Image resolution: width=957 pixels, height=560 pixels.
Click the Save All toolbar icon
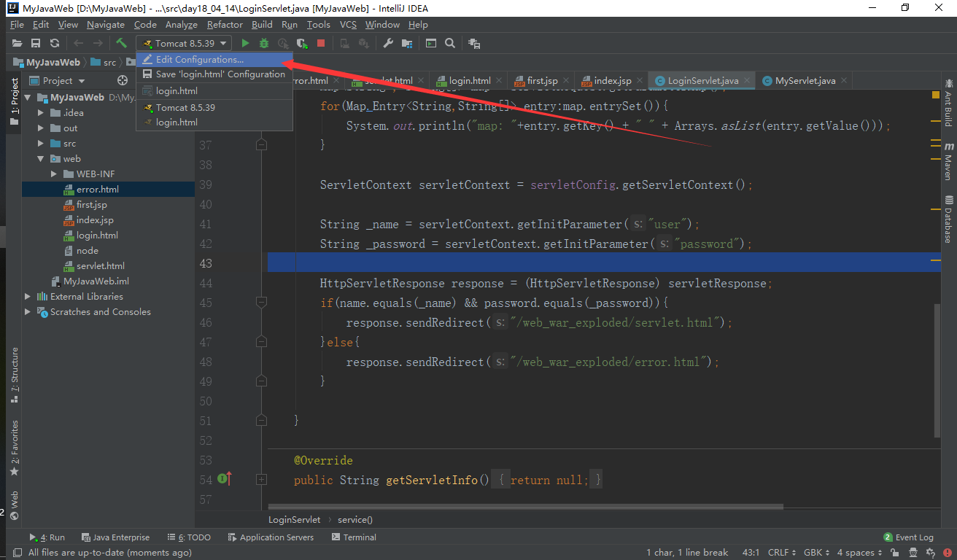[x=35, y=44]
